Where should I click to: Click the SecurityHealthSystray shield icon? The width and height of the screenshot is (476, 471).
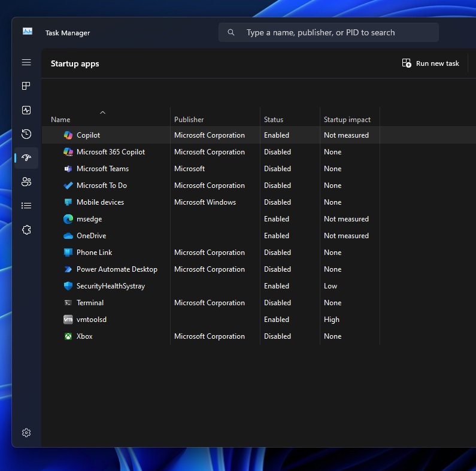click(68, 286)
